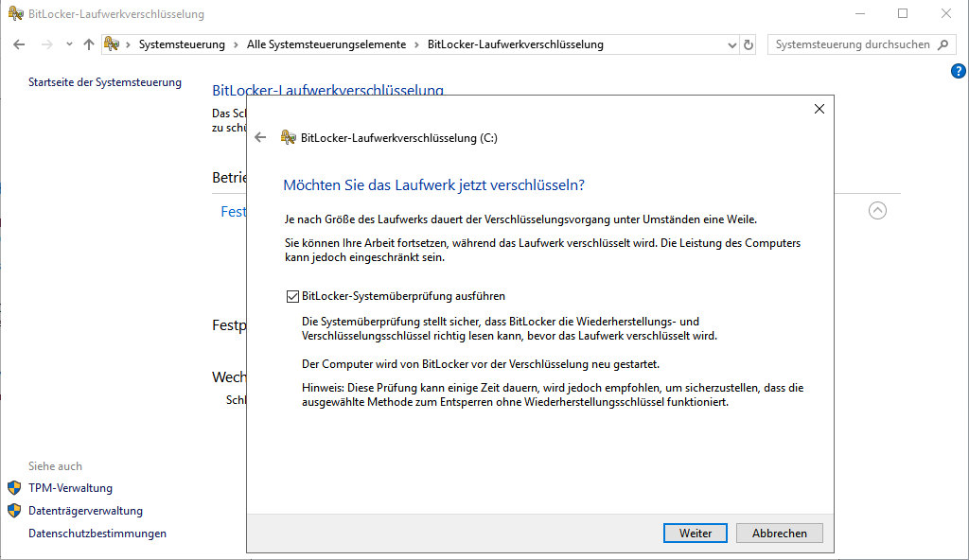This screenshot has height=560, width=969.
Task: Select BitLocker-Laufwerkverschlüsselung breadcrumb
Action: click(516, 44)
